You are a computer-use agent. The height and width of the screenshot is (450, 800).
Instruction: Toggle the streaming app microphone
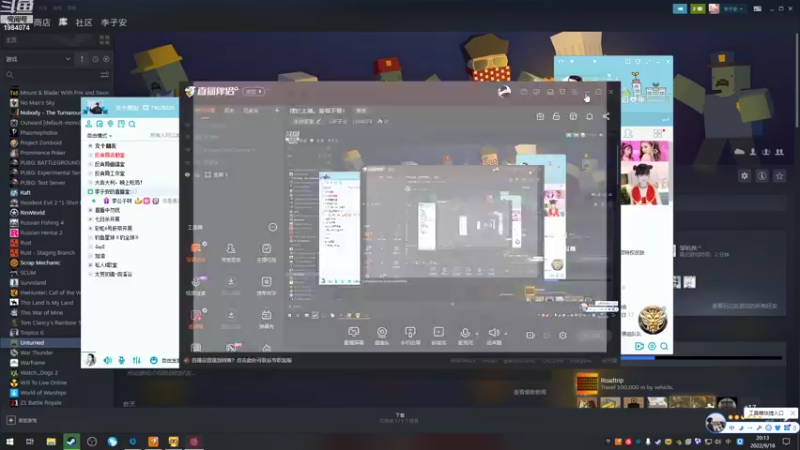[x=465, y=335]
